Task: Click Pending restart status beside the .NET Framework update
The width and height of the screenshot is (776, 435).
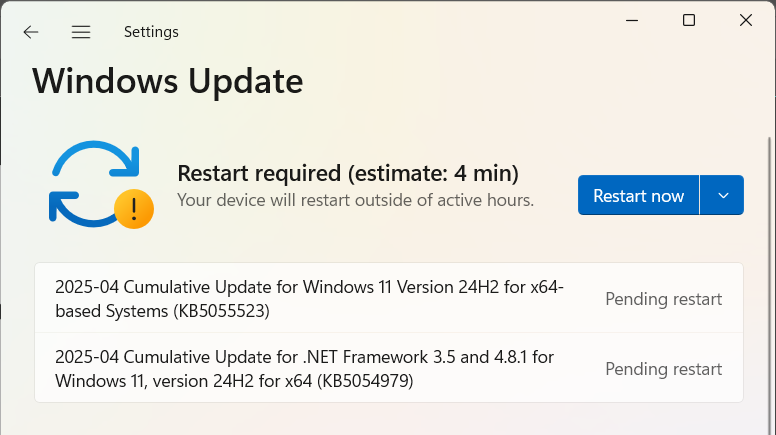Action: pos(664,369)
